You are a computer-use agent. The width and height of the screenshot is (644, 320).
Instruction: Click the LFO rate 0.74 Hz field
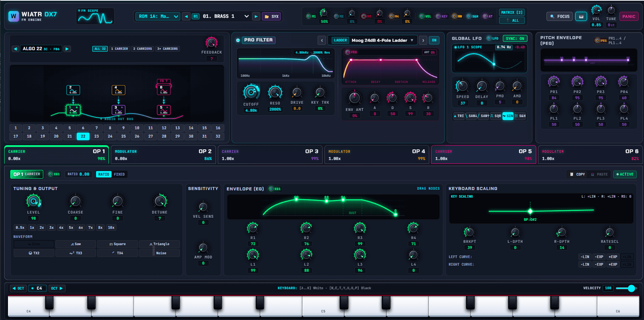(x=504, y=47)
